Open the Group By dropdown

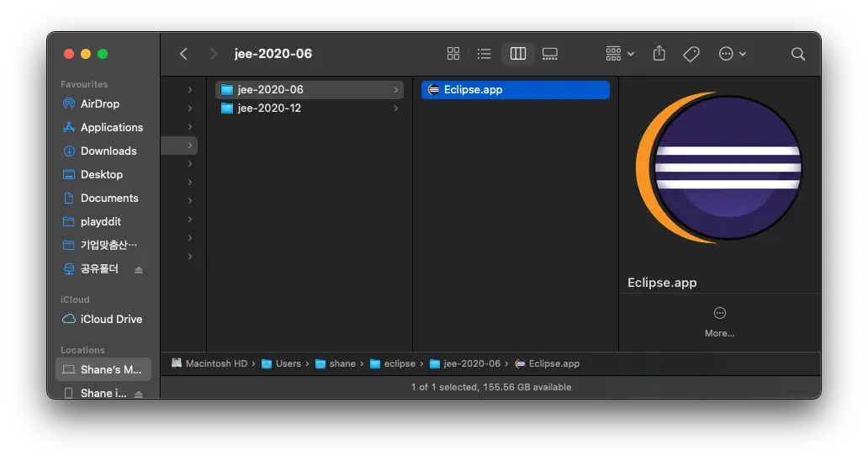point(619,53)
